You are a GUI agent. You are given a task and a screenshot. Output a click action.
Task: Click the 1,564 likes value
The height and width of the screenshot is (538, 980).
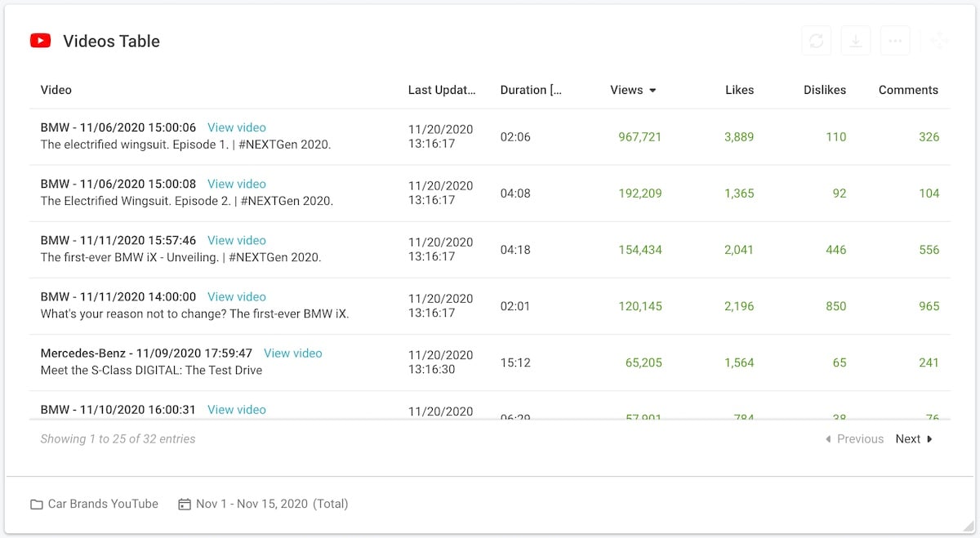pyautogui.click(x=739, y=362)
